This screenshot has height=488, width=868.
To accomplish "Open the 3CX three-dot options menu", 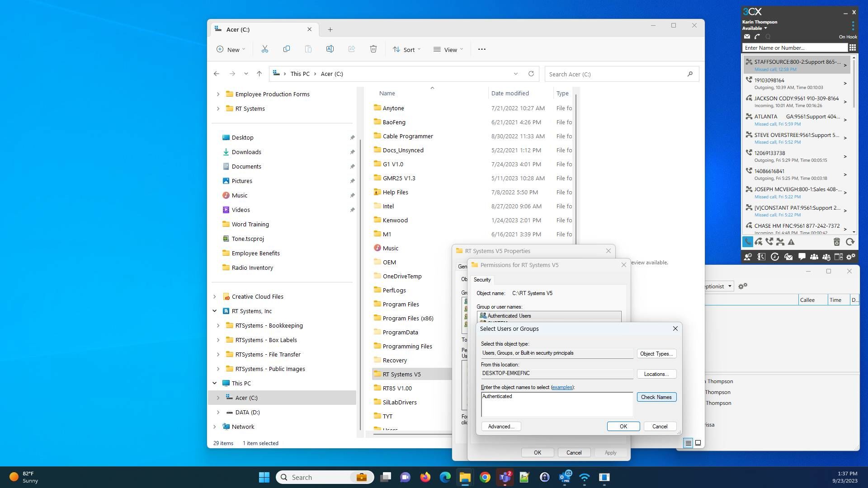I will point(853,25).
